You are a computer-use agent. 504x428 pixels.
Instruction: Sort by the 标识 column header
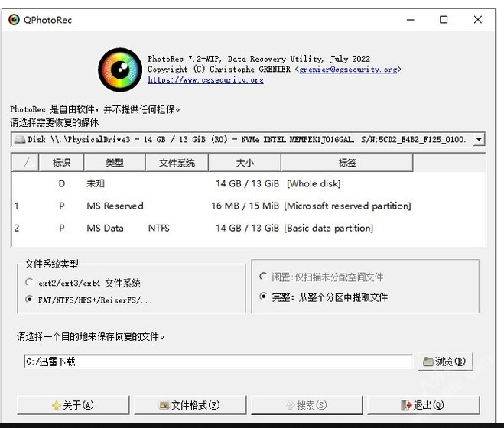61,163
